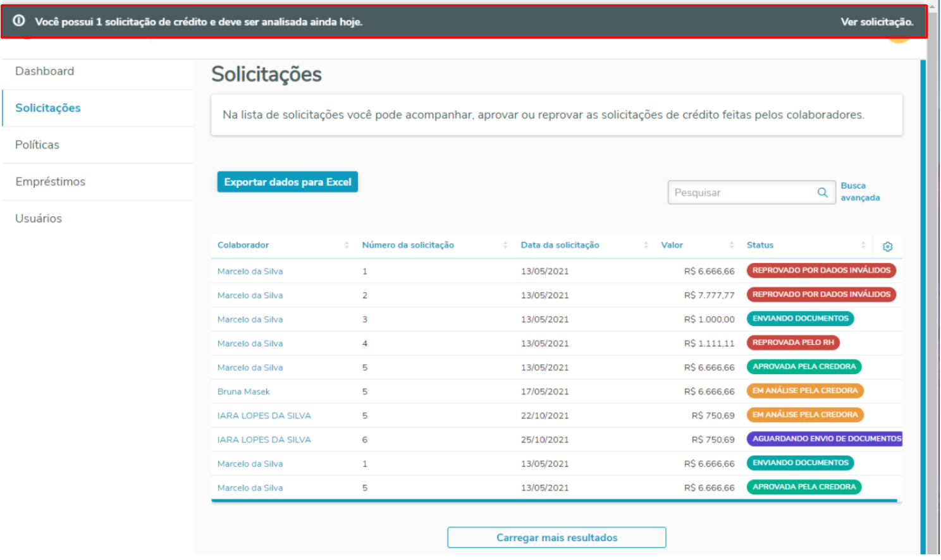
Task: Open Empréstimos in the sidebar
Action: (50, 181)
